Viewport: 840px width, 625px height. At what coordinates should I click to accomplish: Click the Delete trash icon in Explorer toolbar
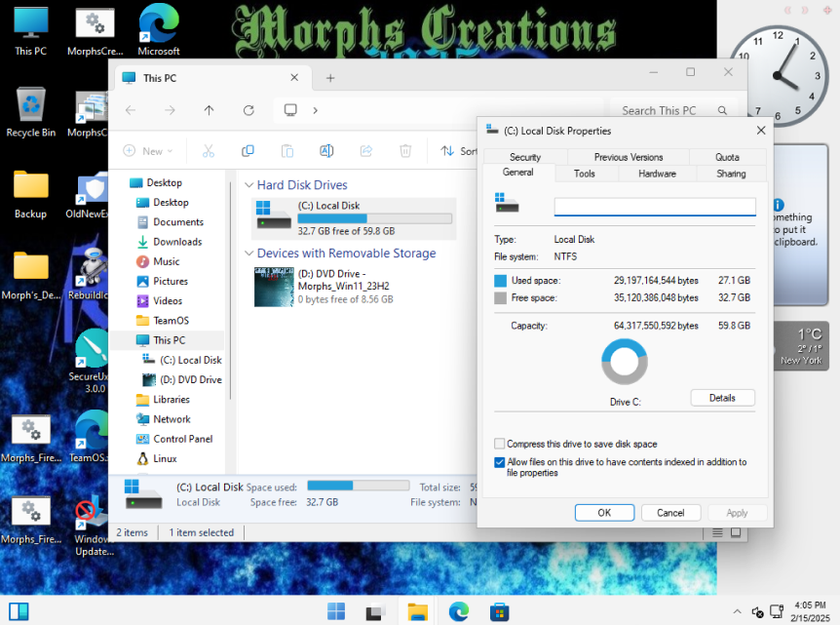click(x=405, y=151)
